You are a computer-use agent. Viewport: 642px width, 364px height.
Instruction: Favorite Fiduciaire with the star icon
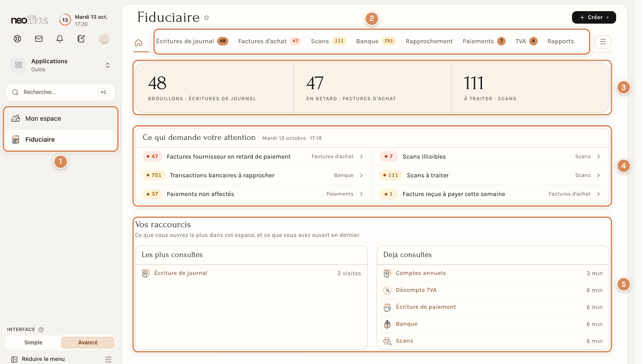click(206, 18)
